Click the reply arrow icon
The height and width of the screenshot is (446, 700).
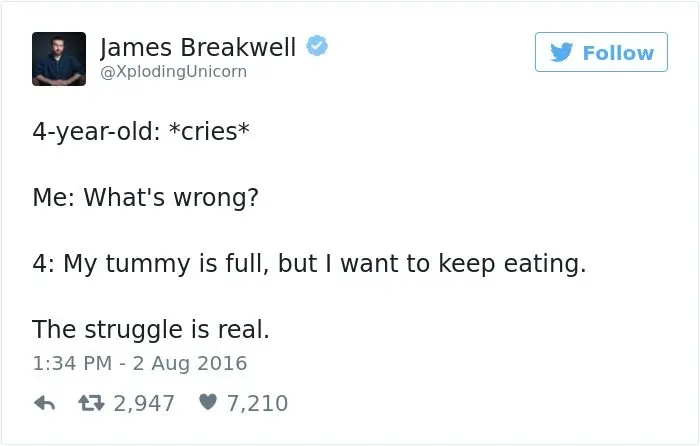click(x=42, y=403)
